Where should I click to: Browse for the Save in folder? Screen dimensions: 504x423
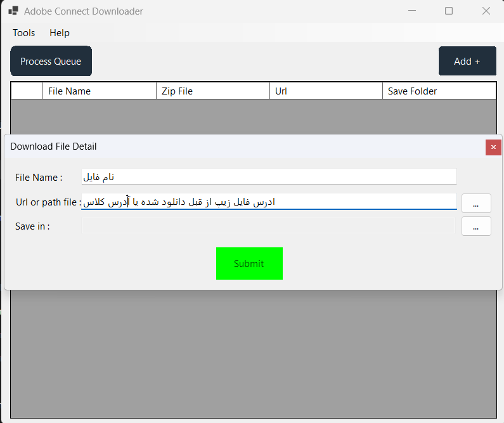click(x=476, y=226)
